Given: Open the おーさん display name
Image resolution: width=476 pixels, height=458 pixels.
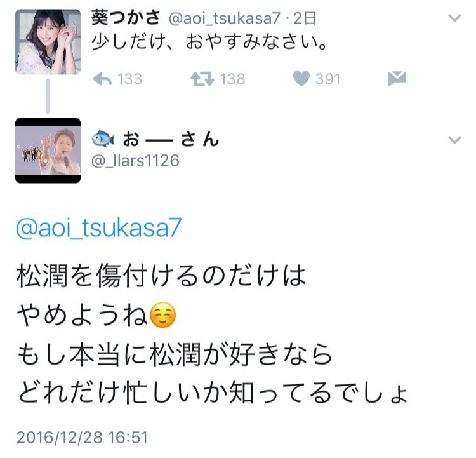Looking at the screenshot, I should pyautogui.click(x=171, y=140).
